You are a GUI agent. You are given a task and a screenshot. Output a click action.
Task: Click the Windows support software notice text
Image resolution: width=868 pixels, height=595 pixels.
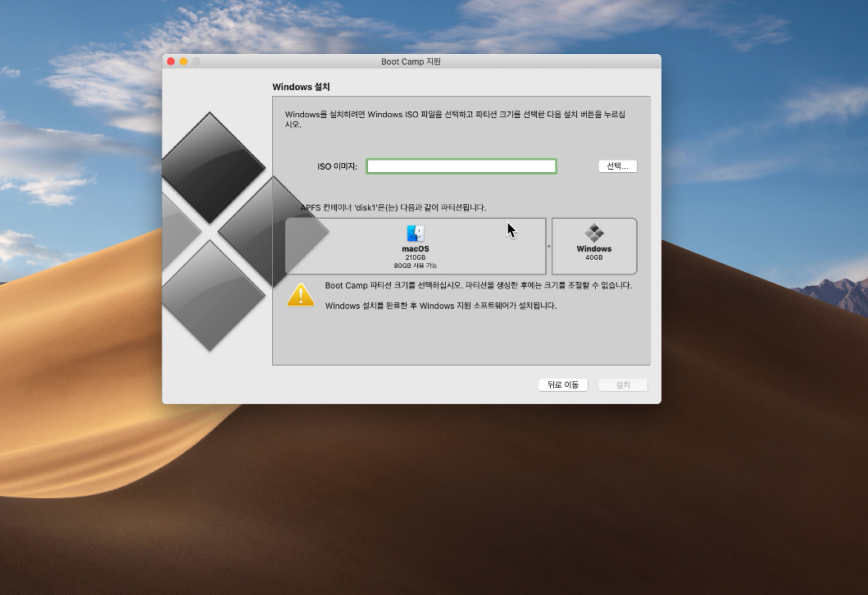441,306
